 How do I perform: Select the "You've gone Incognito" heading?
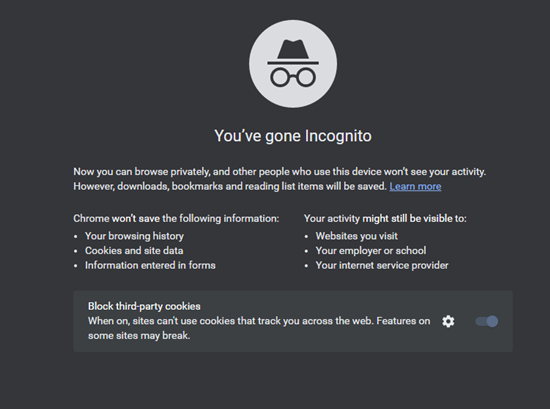[x=293, y=136]
